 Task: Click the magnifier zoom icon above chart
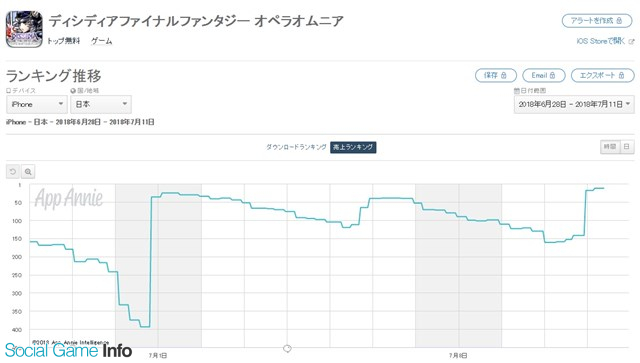(x=28, y=171)
